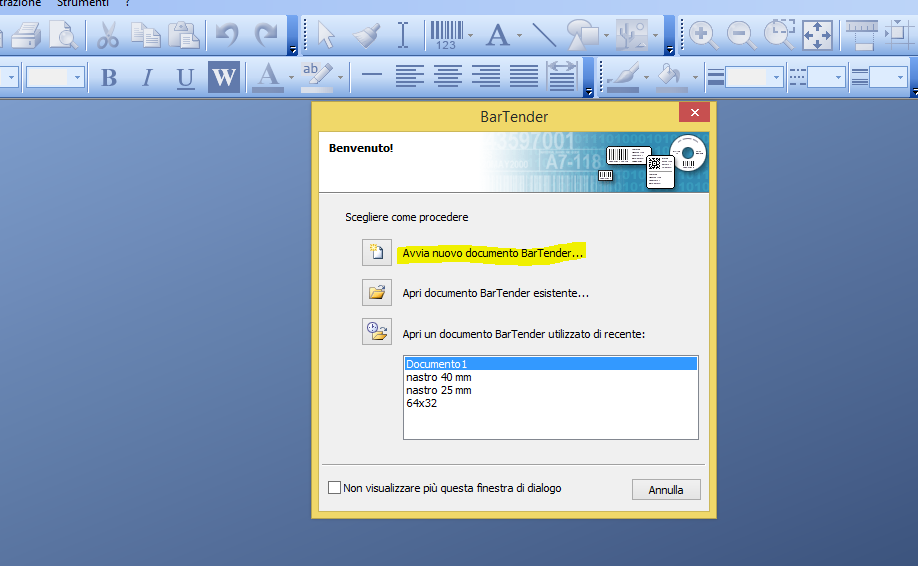Open the Strumenti menu
Screen dimensions: 918x566
click(83, 4)
